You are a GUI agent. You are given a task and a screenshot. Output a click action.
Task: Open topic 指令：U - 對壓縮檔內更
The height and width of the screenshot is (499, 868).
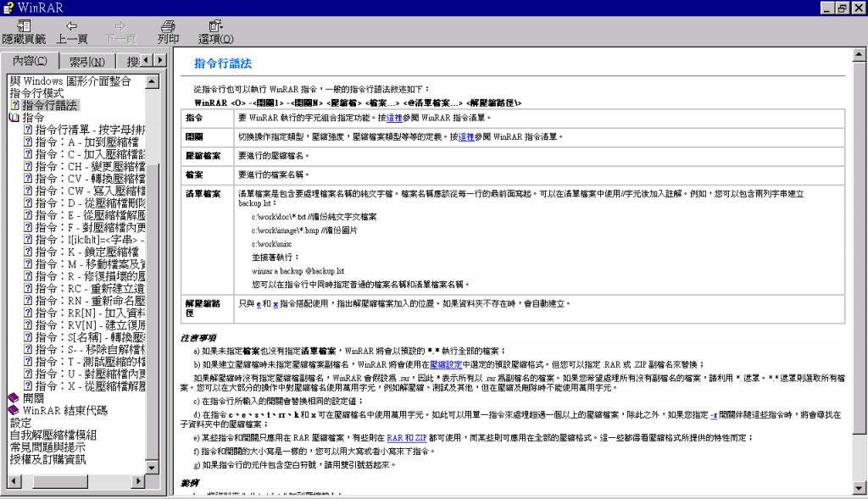click(90, 374)
